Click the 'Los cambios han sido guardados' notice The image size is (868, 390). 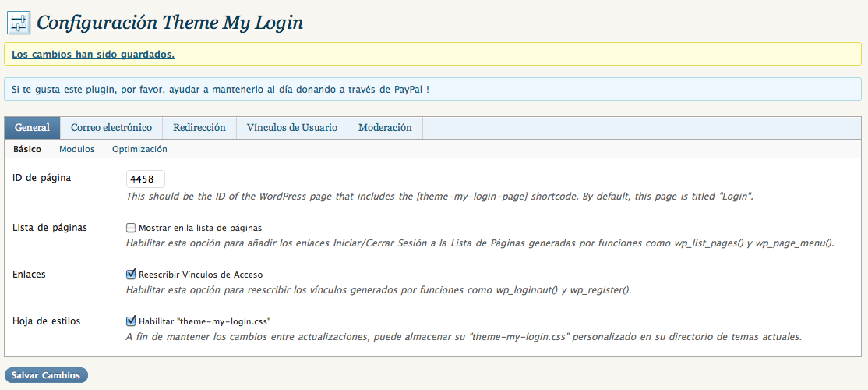click(x=93, y=55)
